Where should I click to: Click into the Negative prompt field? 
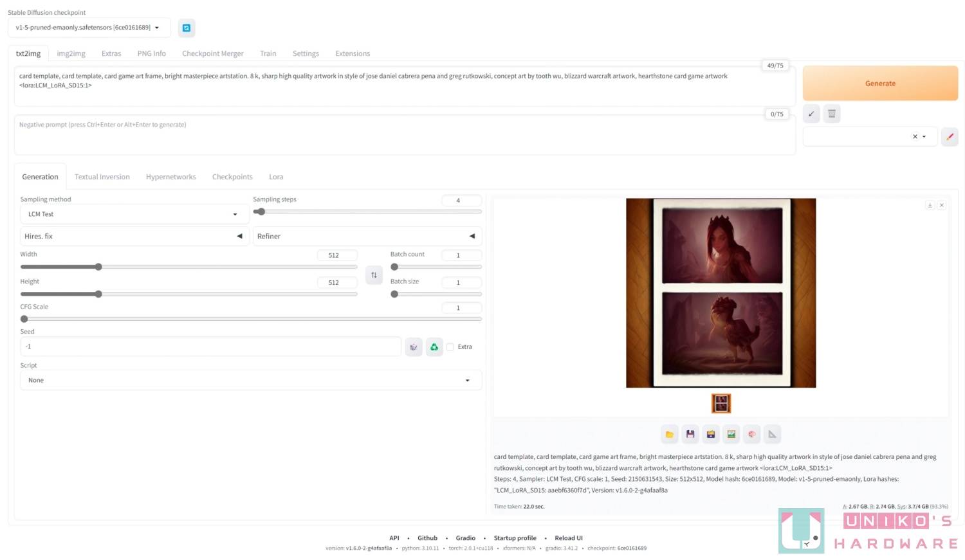click(x=404, y=135)
